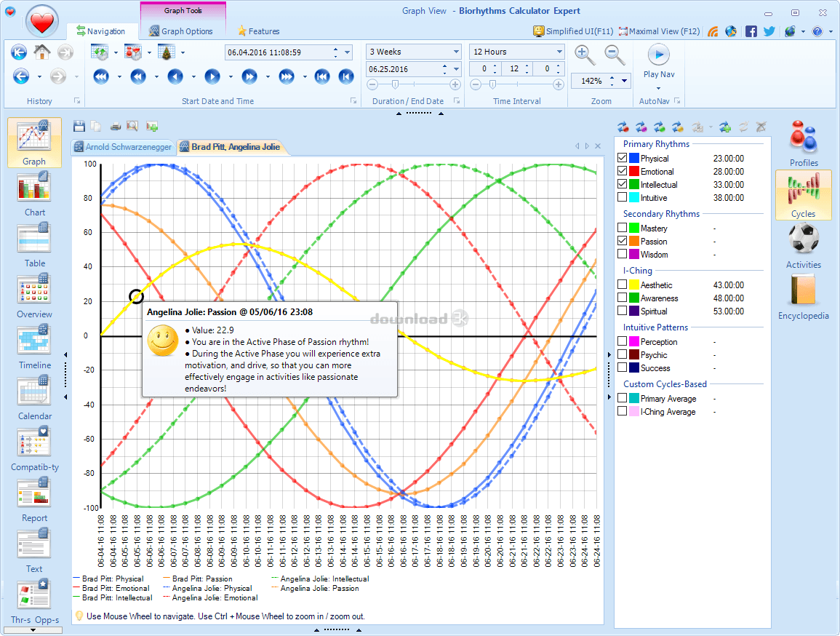
Task: Switch to Table view
Action: click(34, 245)
